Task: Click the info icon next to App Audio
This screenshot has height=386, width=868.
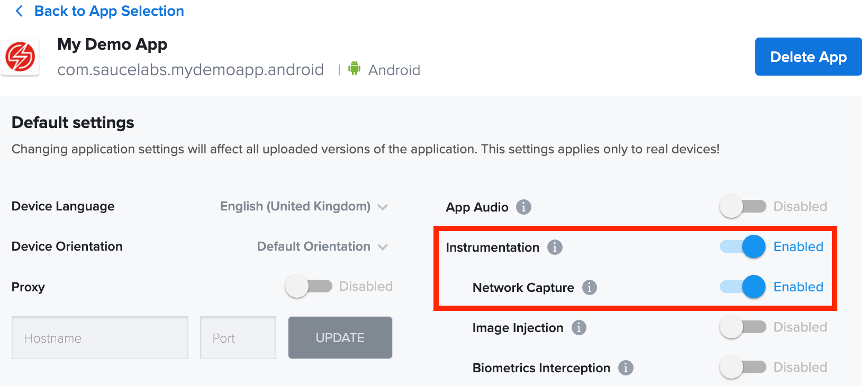Action: [523, 207]
